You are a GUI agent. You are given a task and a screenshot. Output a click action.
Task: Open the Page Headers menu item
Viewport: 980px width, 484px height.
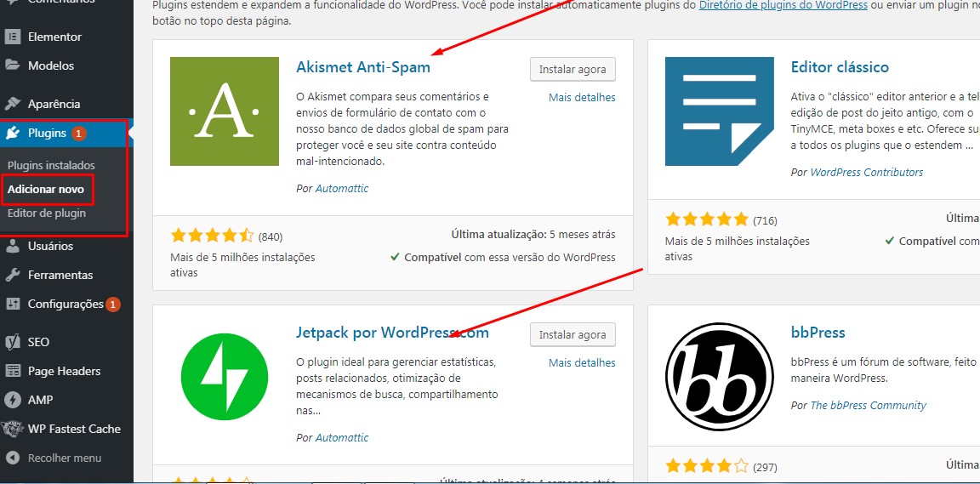[x=66, y=371]
